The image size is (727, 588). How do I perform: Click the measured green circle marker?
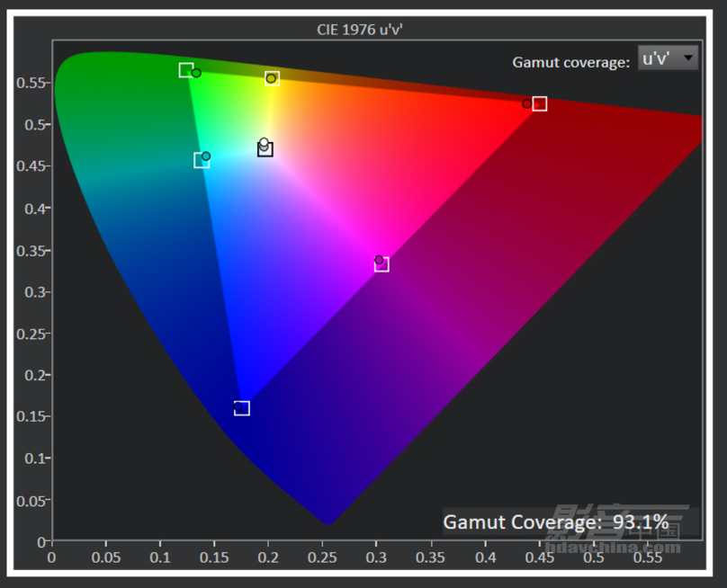(x=196, y=73)
